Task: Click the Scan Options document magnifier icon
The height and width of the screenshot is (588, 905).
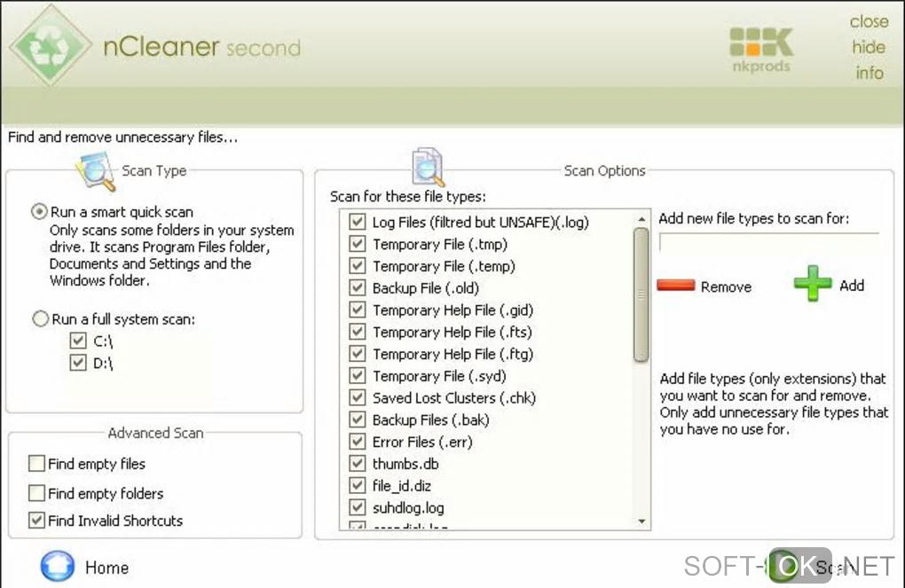Action: click(x=428, y=168)
